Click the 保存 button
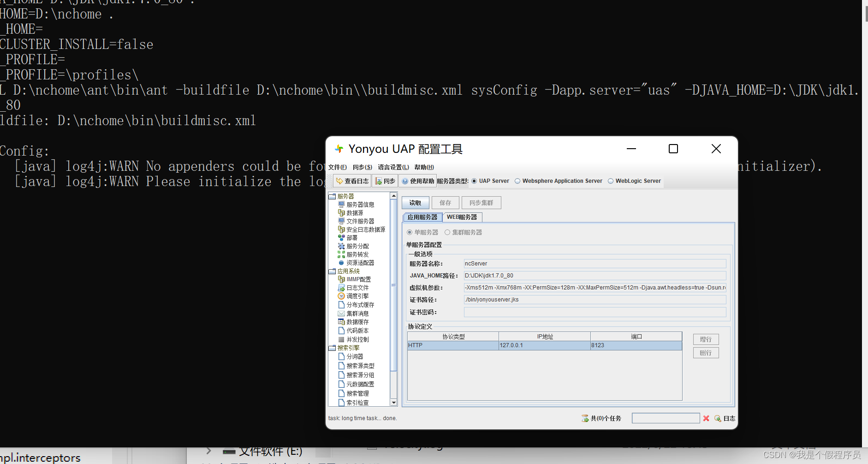This screenshot has height=464, width=868. (x=446, y=203)
